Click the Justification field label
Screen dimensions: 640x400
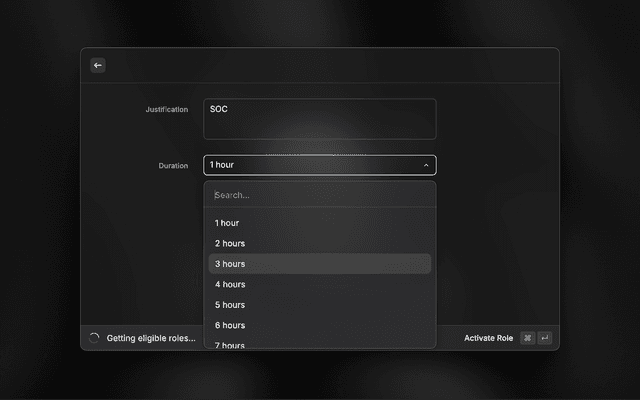[x=166, y=109]
